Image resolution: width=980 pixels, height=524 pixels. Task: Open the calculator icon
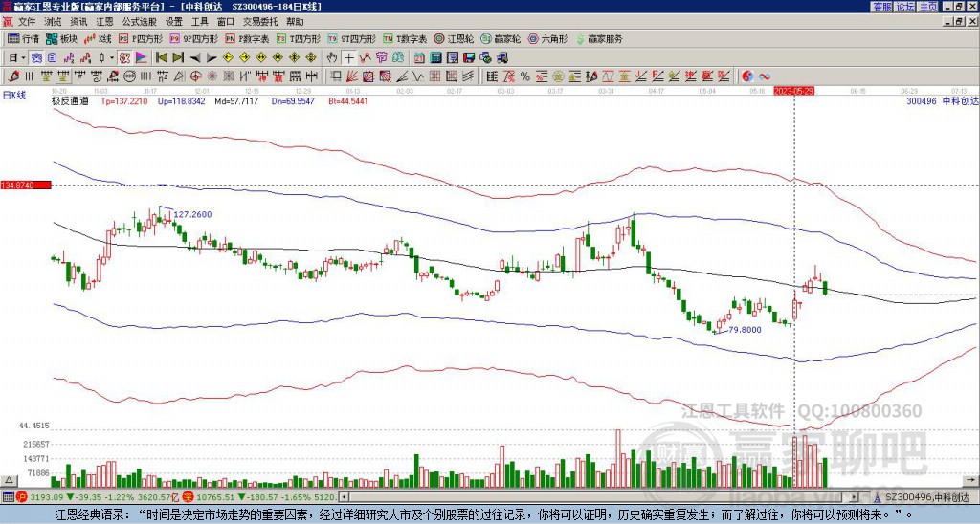click(x=435, y=58)
